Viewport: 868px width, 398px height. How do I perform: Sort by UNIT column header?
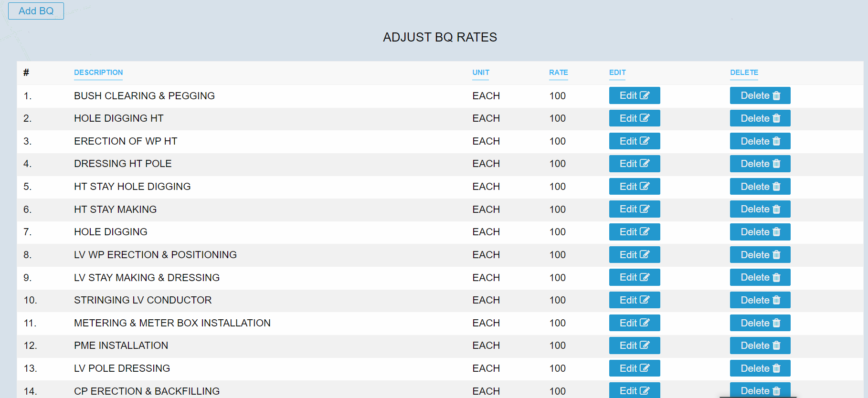[x=481, y=73]
